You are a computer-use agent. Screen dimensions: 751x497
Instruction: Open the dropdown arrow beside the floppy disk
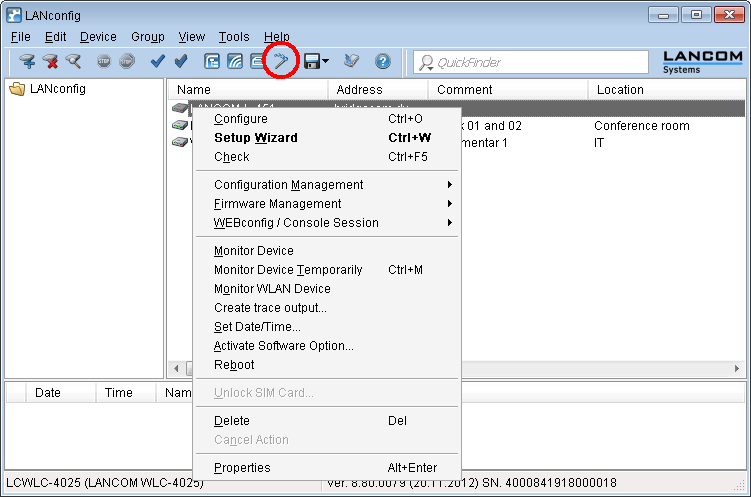[325, 62]
